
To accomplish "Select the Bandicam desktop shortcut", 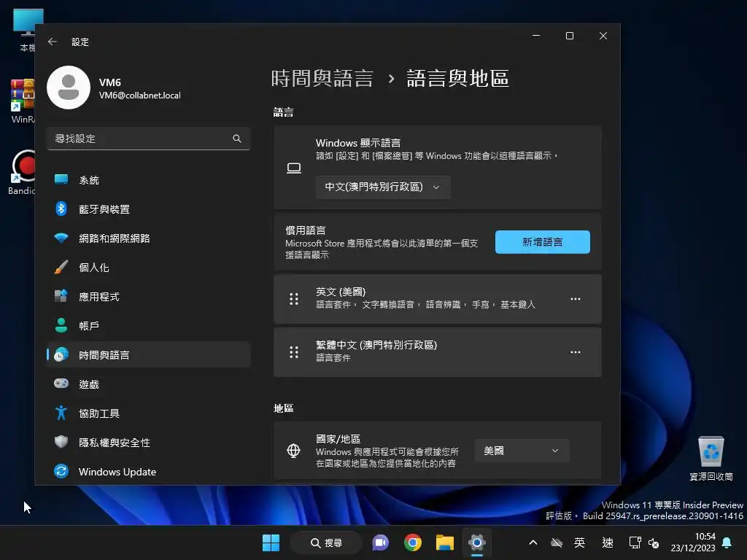I will 22,172.
